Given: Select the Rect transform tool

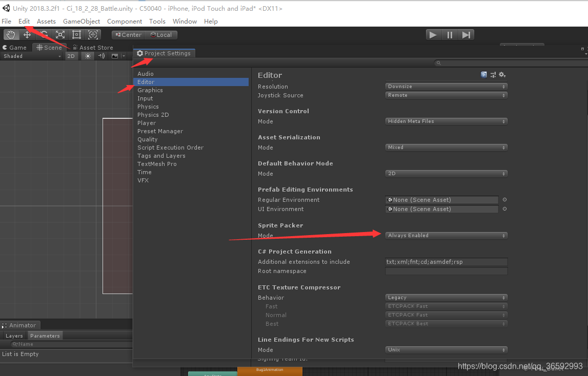Looking at the screenshot, I should pos(76,35).
